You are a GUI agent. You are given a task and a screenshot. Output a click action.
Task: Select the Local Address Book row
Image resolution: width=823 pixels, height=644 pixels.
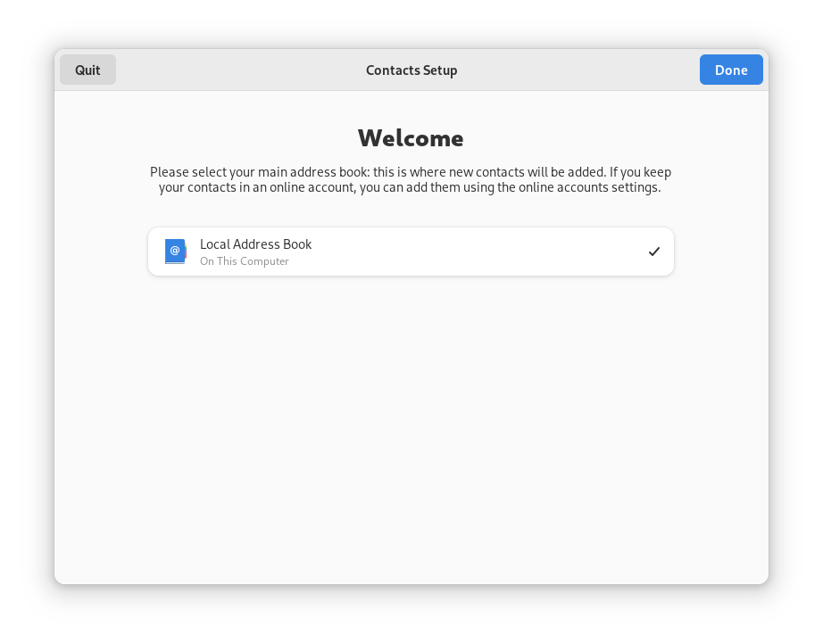click(411, 252)
